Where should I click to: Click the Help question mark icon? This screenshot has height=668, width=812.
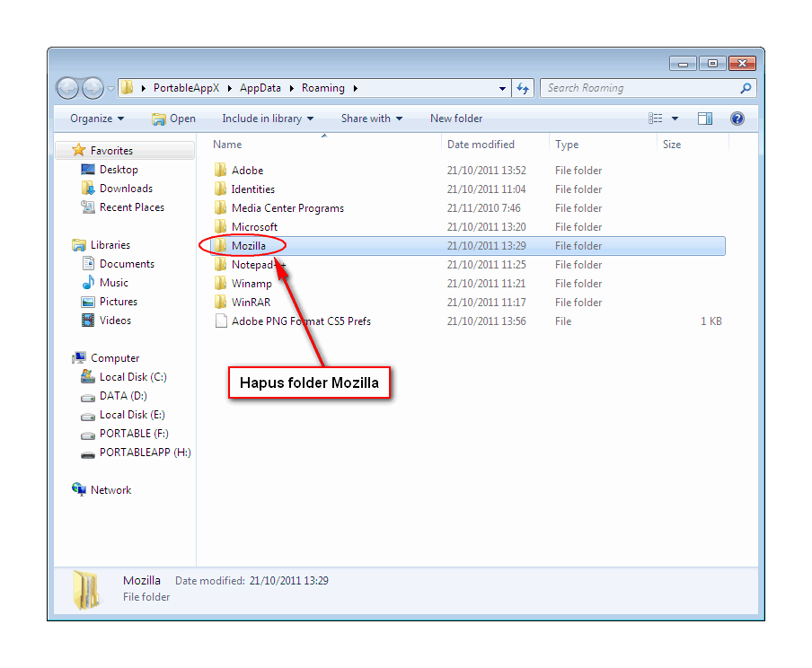[737, 119]
